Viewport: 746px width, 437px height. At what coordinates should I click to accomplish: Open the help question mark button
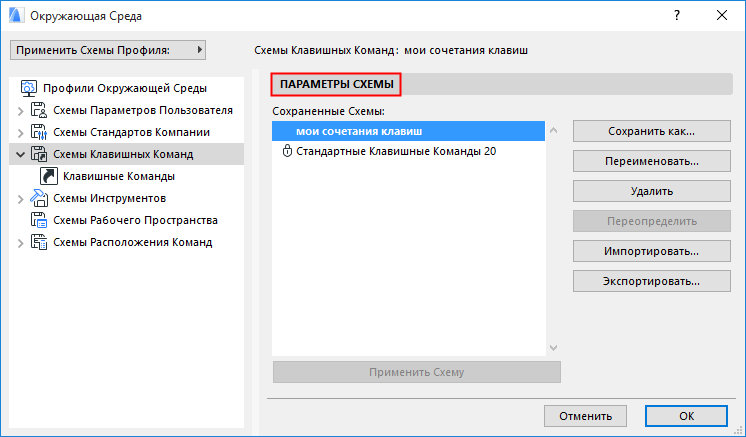[677, 16]
